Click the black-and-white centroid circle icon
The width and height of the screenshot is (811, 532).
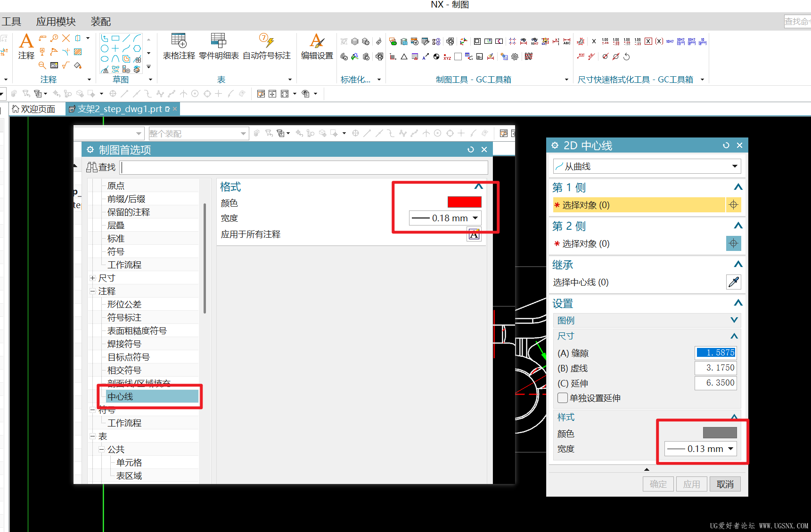click(436, 57)
